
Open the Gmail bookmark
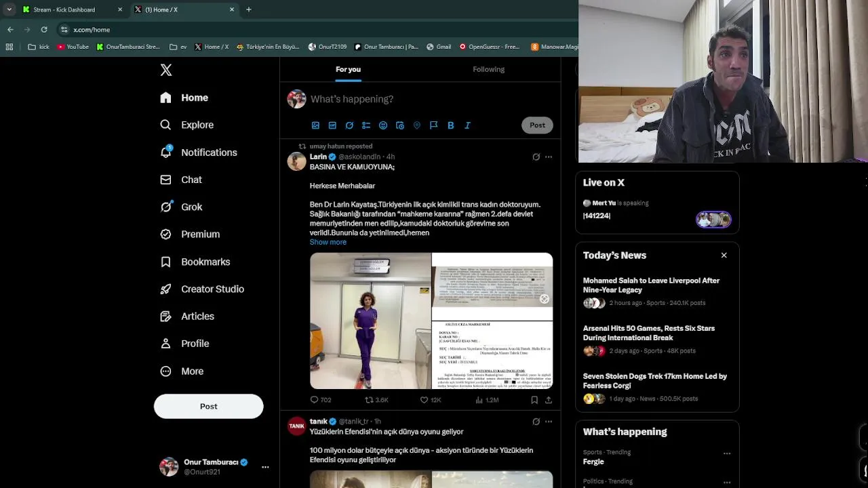point(439,47)
